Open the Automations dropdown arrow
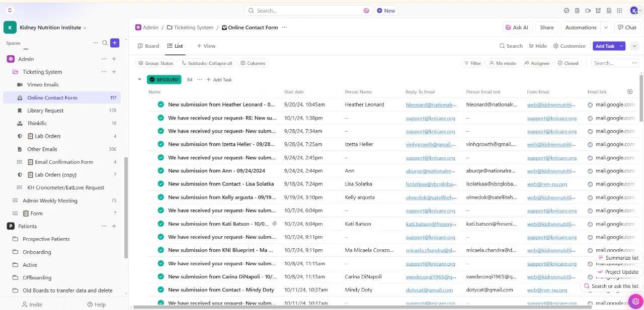Viewport: 644px width, 310px height. [606, 28]
